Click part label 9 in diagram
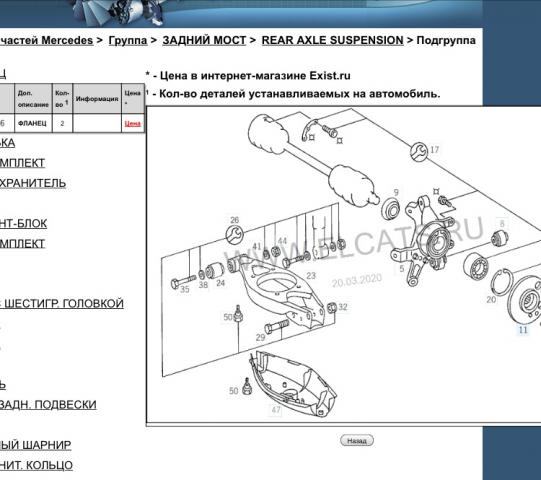541x480 pixels. pyautogui.click(x=396, y=193)
